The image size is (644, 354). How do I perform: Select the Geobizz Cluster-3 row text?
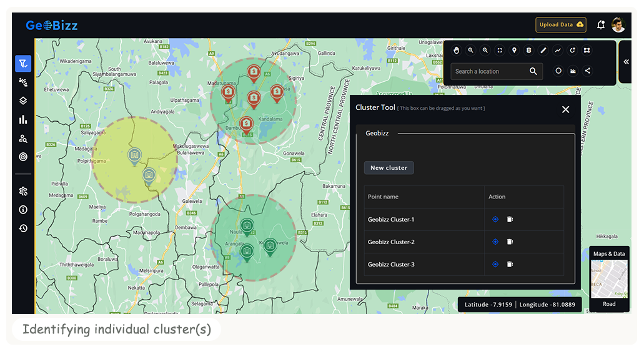click(391, 265)
